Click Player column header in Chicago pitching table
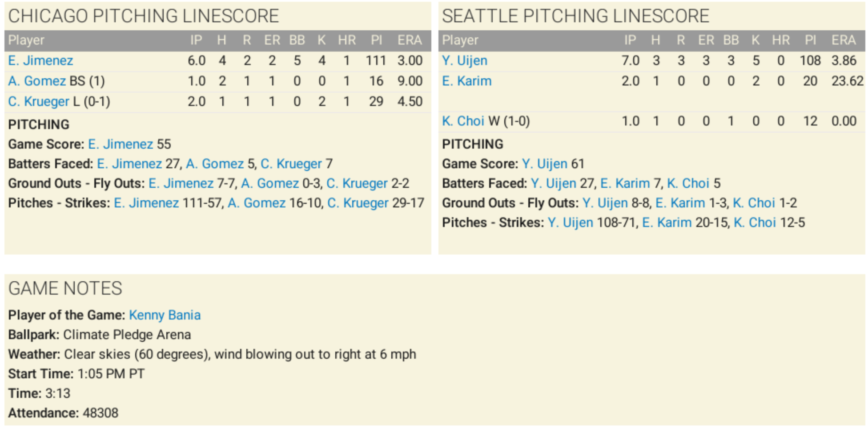This screenshot has width=868, height=429. [26, 40]
